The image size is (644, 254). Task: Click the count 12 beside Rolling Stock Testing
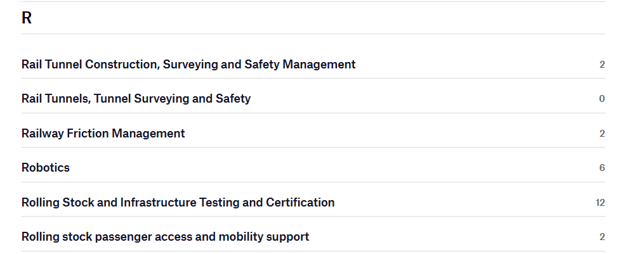click(600, 203)
